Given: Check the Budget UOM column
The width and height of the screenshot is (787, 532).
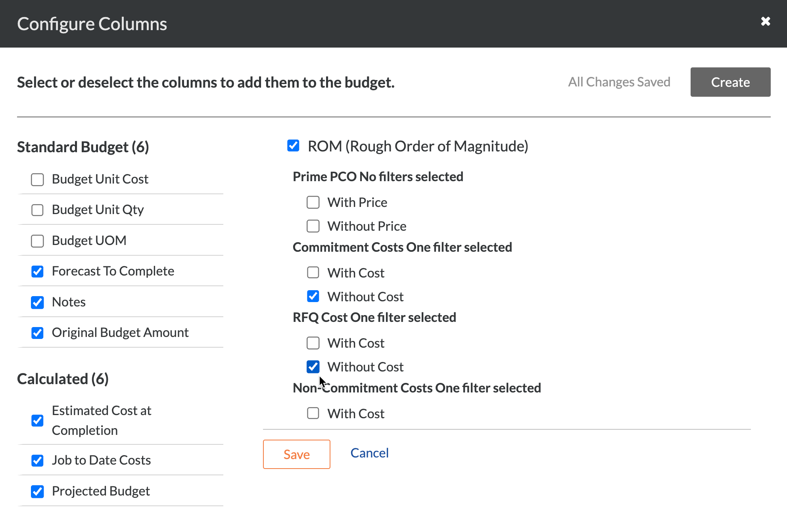Looking at the screenshot, I should click(37, 241).
